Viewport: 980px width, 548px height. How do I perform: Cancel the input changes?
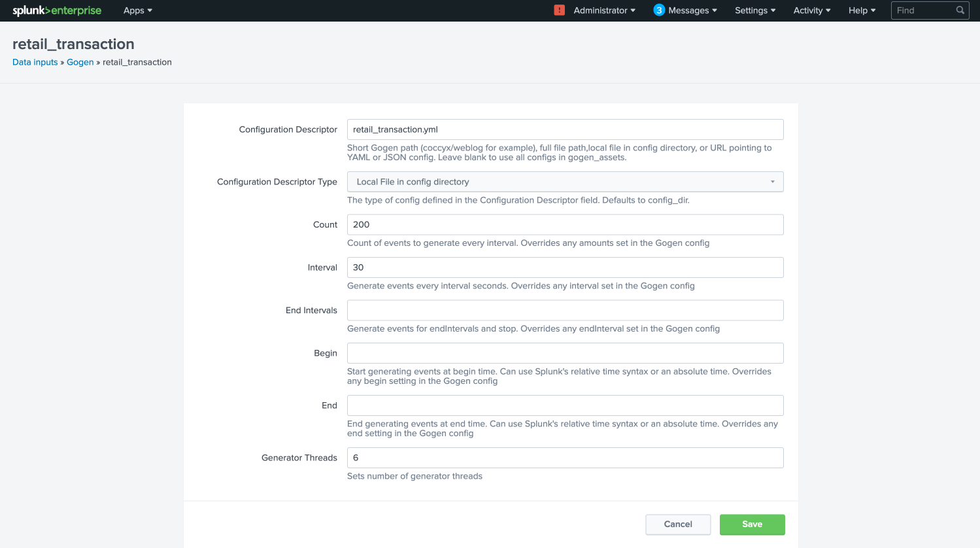[x=678, y=524]
